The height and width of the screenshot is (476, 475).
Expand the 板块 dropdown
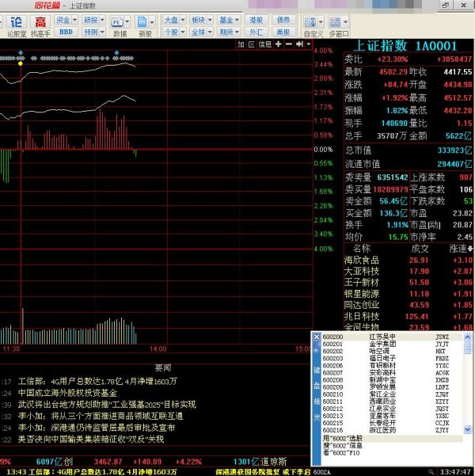(210, 20)
